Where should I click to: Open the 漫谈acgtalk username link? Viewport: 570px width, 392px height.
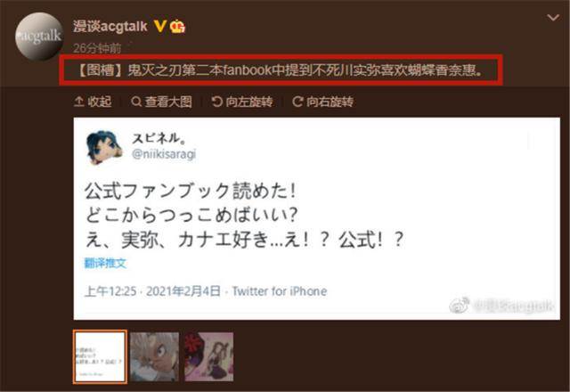(110, 26)
